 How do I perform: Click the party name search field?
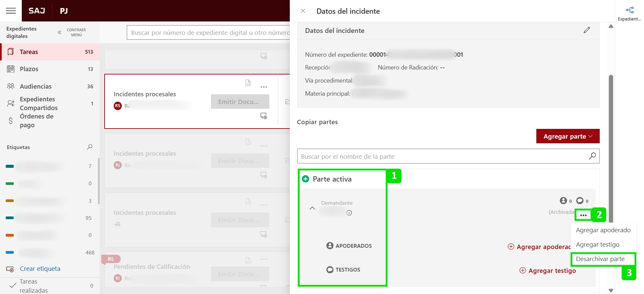pyautogui.click(x=441, y=156)
